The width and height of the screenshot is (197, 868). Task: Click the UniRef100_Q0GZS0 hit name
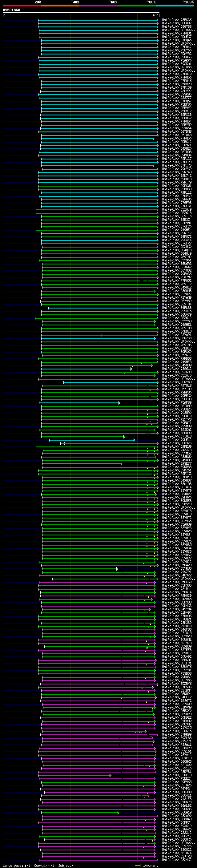click(177, 338)
